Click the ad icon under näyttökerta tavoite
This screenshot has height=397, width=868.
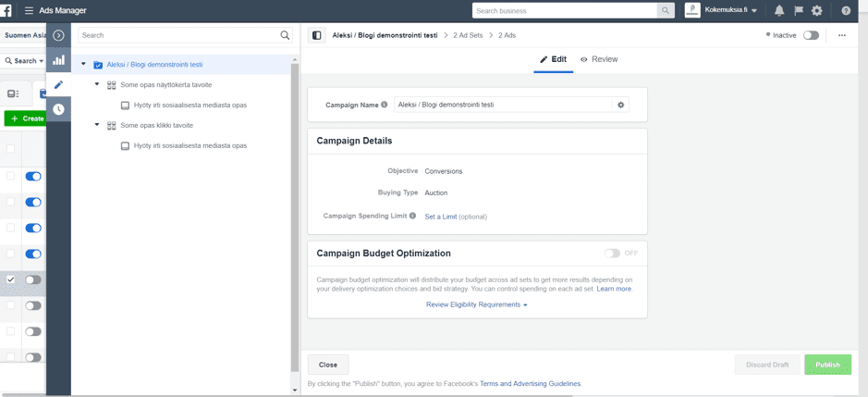coord(125,105)
